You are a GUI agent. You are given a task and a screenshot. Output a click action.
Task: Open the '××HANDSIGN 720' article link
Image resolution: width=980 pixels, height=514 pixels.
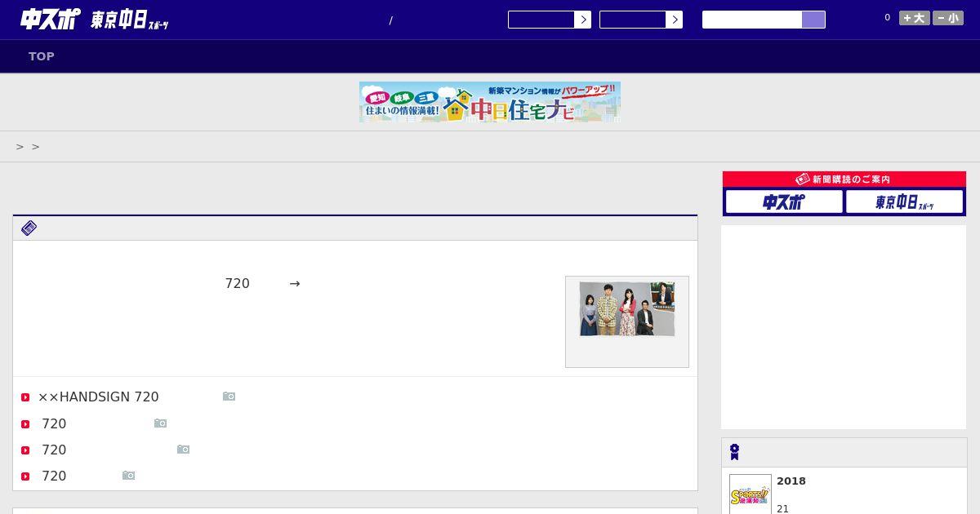point(98,397)
